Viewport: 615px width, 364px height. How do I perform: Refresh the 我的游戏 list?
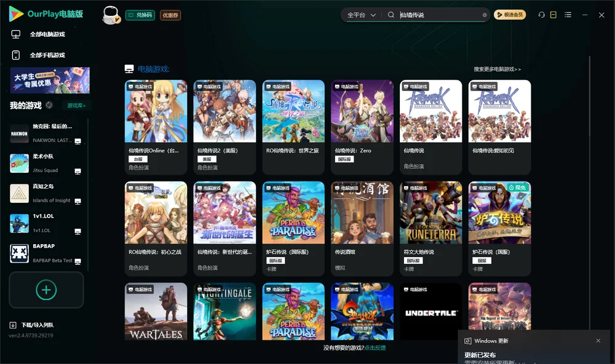point(49,105)
